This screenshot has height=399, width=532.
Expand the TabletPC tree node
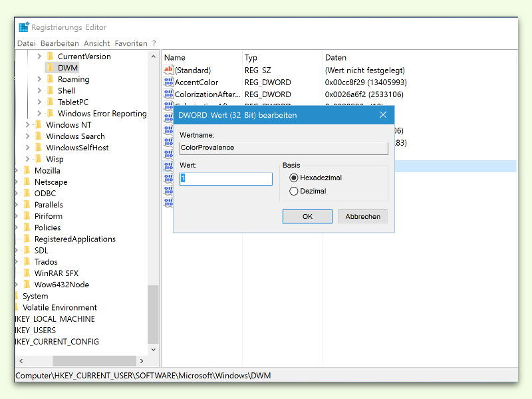click(39, 102)
